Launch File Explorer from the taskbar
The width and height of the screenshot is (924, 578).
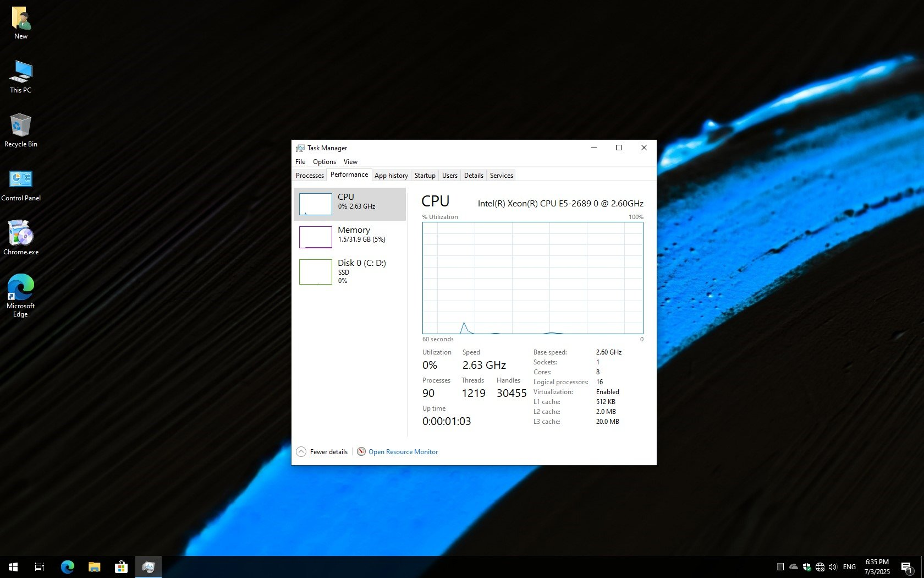tap(95, 567)
